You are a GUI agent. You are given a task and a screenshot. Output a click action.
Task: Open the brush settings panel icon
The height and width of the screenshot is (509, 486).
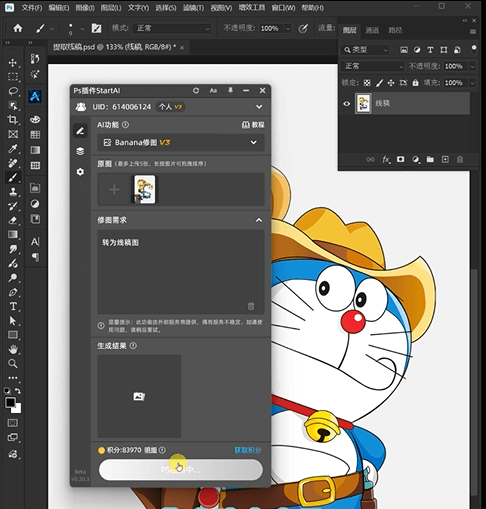96,28
